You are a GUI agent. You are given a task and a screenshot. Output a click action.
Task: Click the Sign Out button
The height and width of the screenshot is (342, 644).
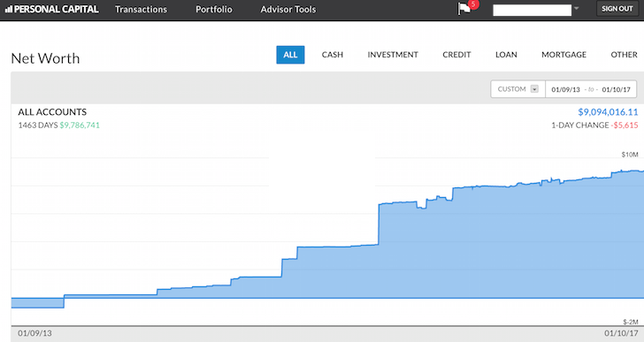(x=617, y=9)
